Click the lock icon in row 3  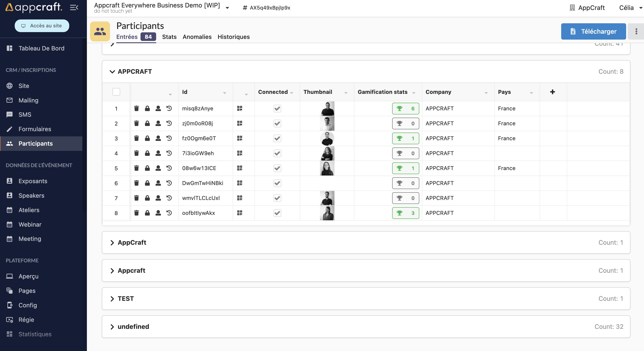(x=147, y=138)
